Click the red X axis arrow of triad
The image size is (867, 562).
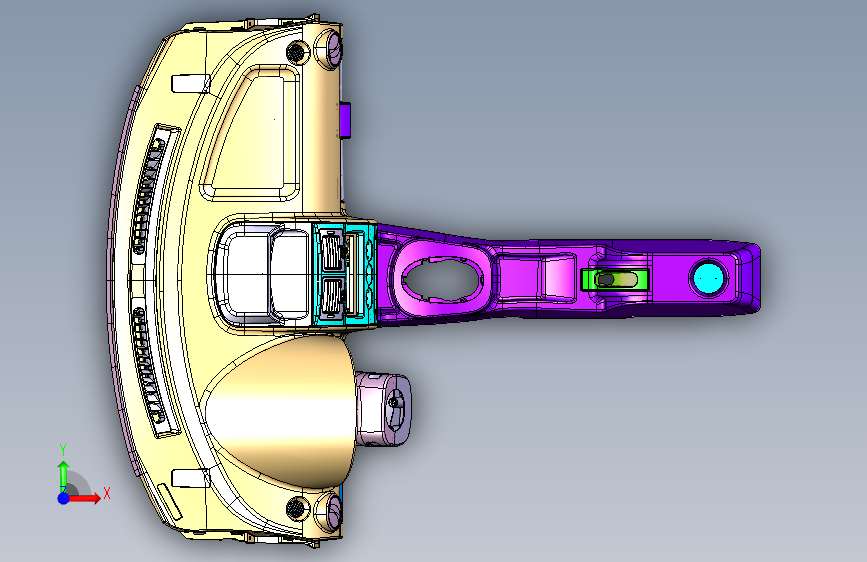pos(85,498)
